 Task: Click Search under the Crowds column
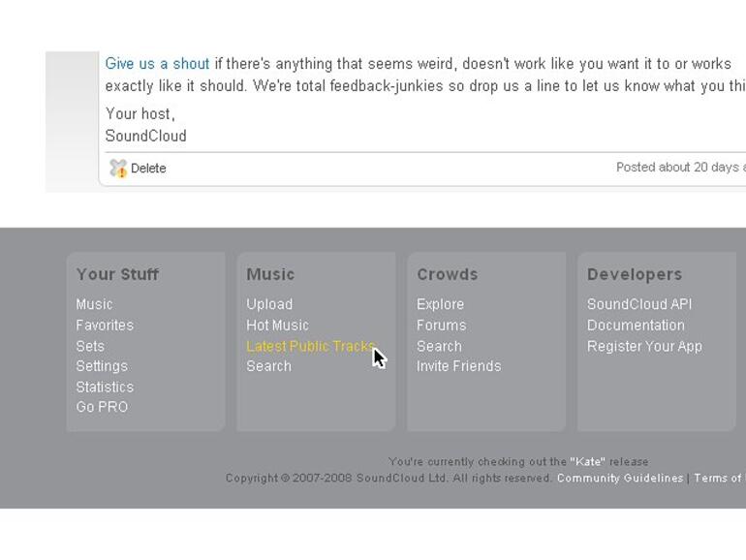point(439,346)
